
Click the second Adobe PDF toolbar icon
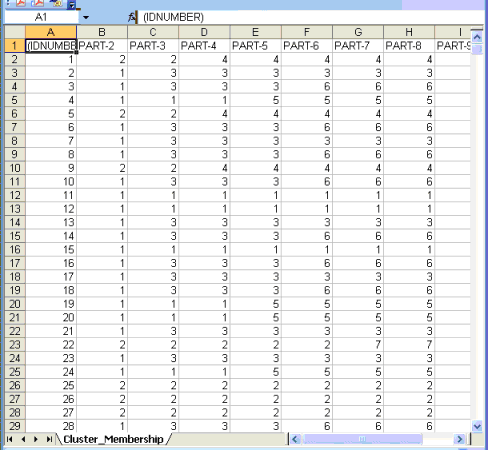pyautogui.click(x=37, y=3)
